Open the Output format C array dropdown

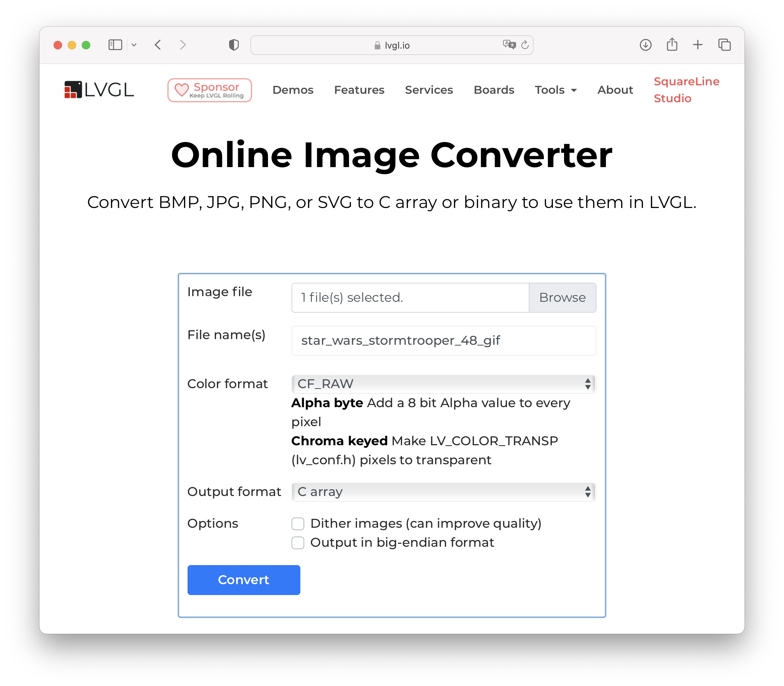tap(443, 492)
